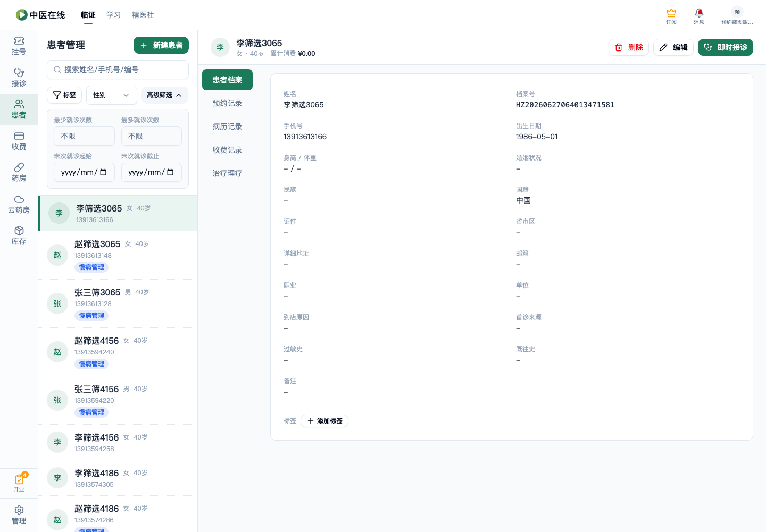Select patient 李筛选3065 in list
The width and height of the screenshot is (766, 532).
[118, 213]
